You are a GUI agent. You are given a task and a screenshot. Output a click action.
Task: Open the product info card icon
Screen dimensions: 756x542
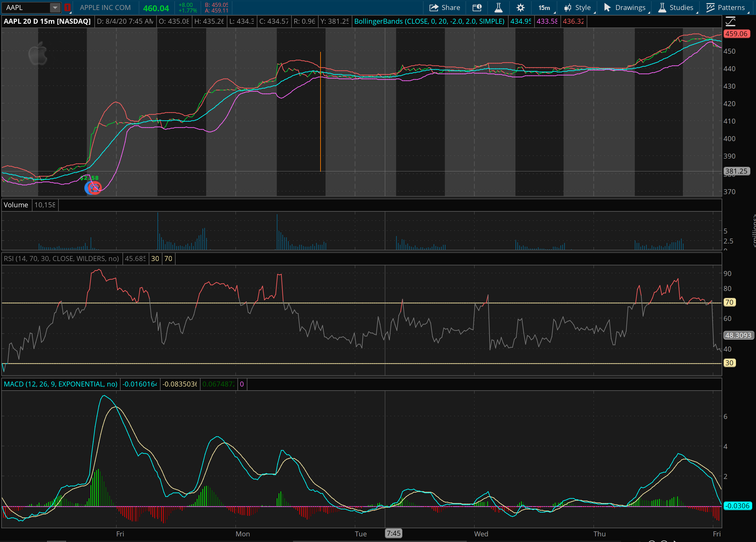point(477,8)
